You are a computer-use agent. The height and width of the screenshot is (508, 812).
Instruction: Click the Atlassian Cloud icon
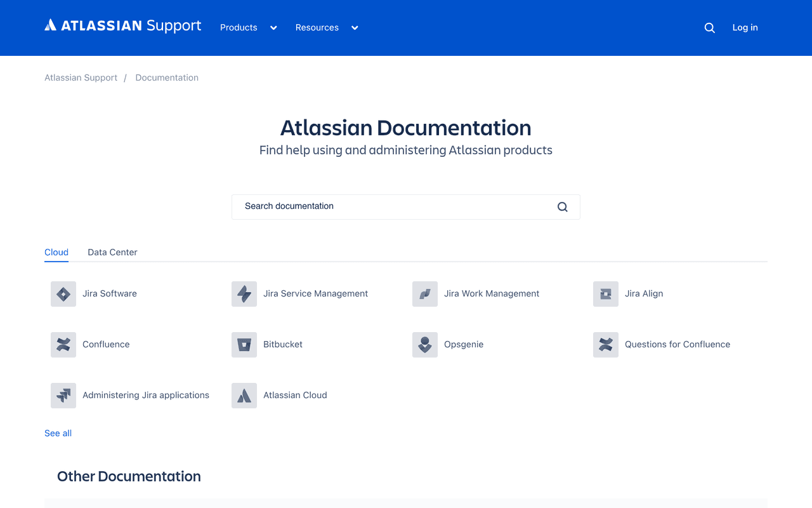point(244,396)
